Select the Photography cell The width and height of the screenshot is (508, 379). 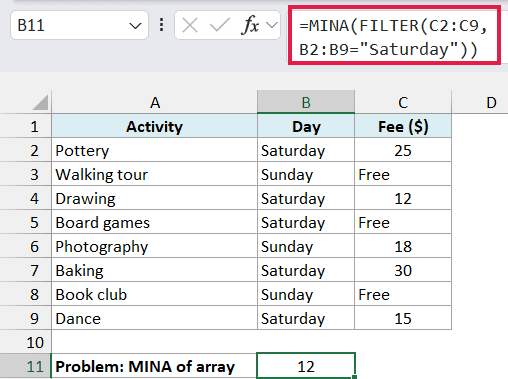155,246
